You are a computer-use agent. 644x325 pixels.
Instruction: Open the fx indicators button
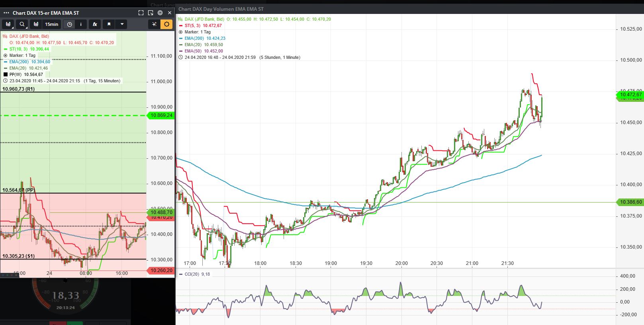click(95, 24)
